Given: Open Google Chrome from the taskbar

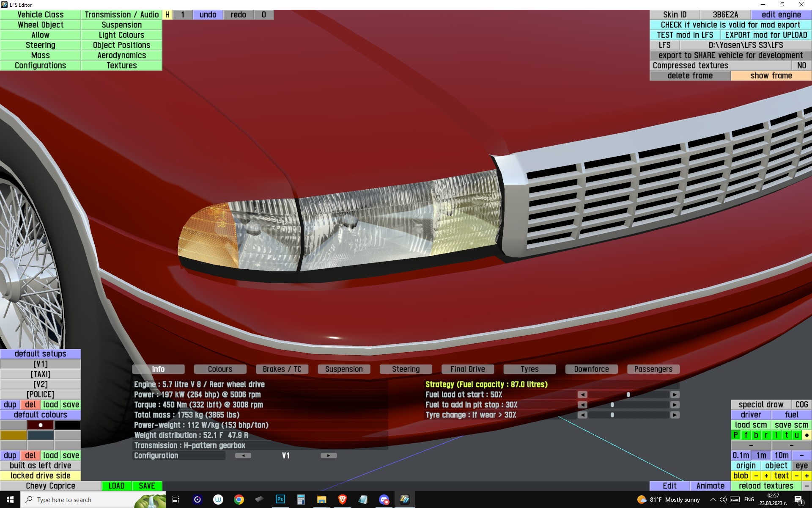Looking at the screenshot, I should (x=239, y=500).
